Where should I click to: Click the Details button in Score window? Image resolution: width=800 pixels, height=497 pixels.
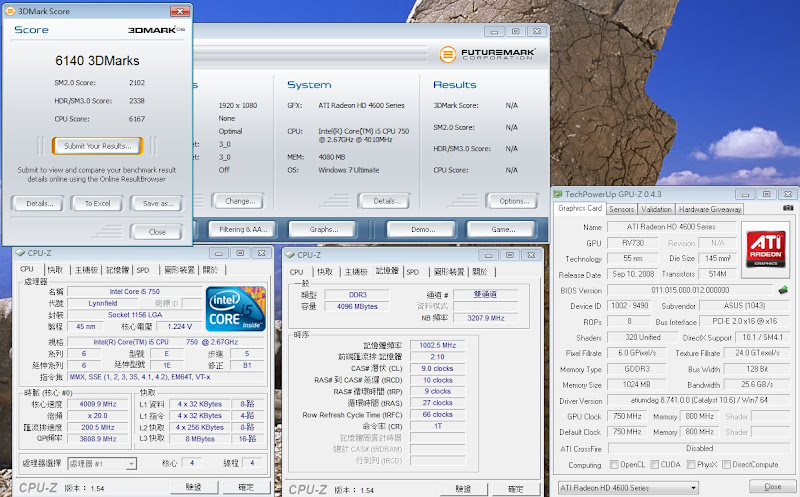coord(39,203)
